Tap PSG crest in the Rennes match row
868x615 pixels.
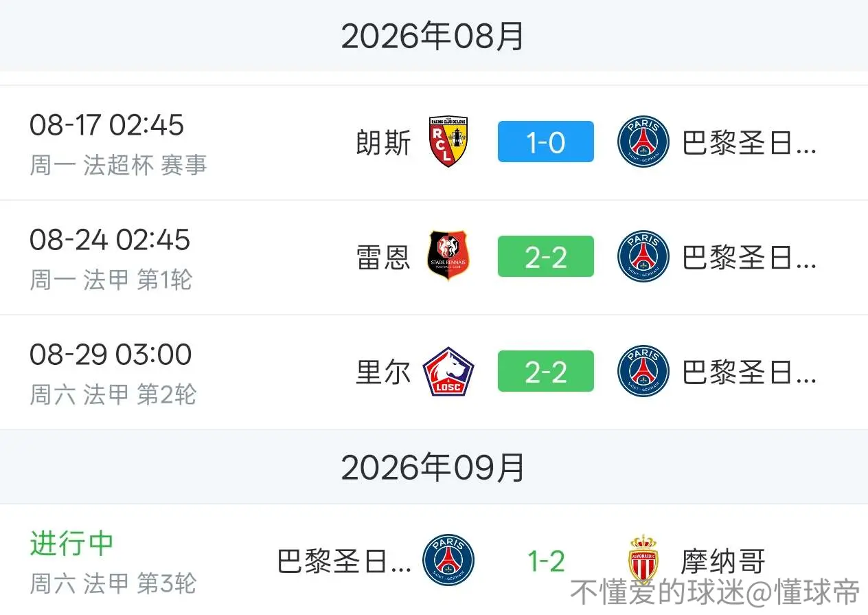[x=643, y=256]
